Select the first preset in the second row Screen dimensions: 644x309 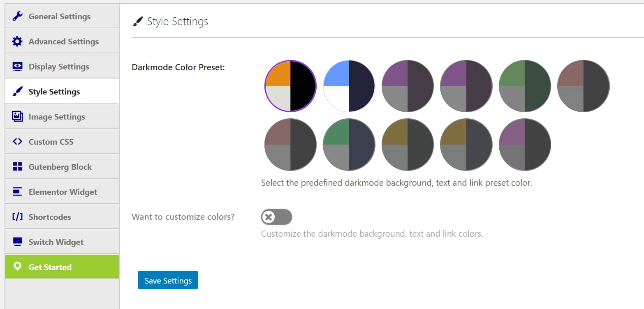point(290,145)
